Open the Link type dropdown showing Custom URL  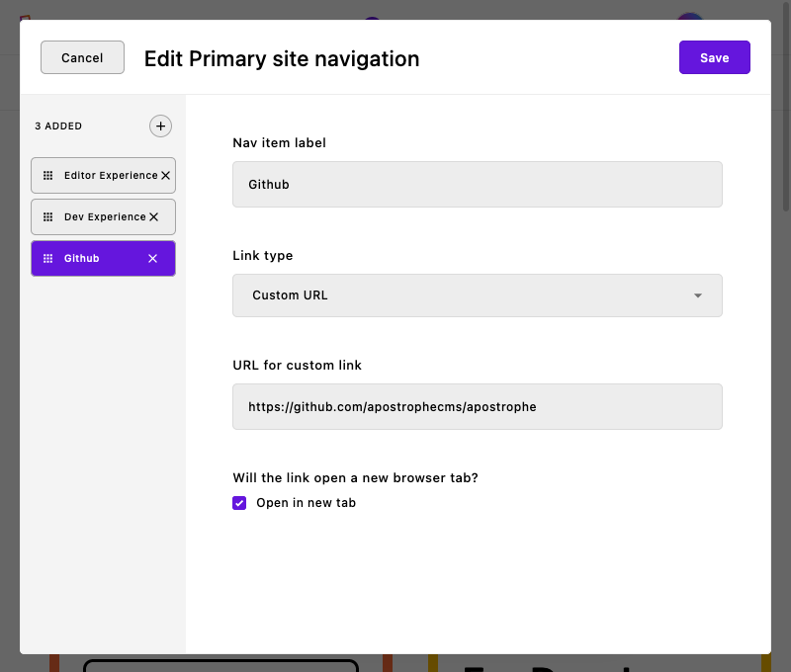(x=477, y=294)
